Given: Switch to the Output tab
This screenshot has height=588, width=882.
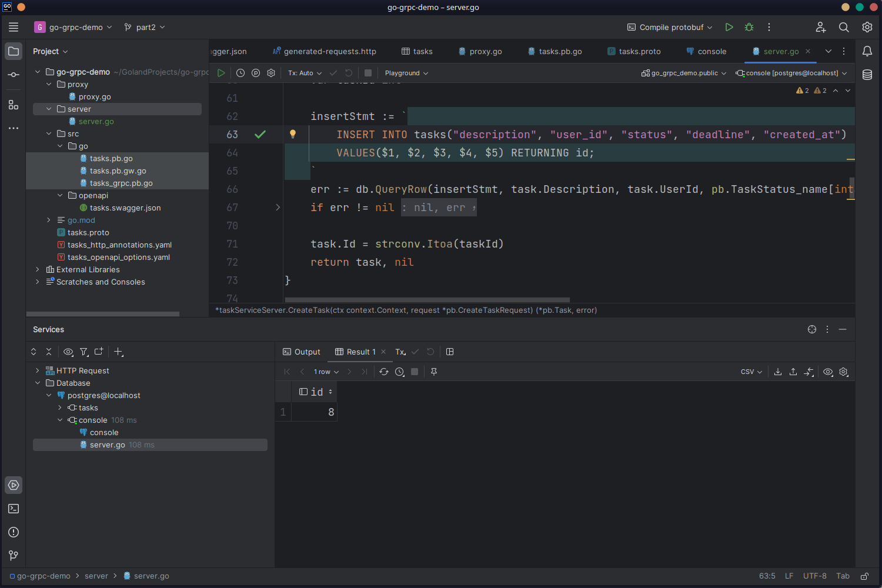Looking at the screenshot, I should point(302,352).
